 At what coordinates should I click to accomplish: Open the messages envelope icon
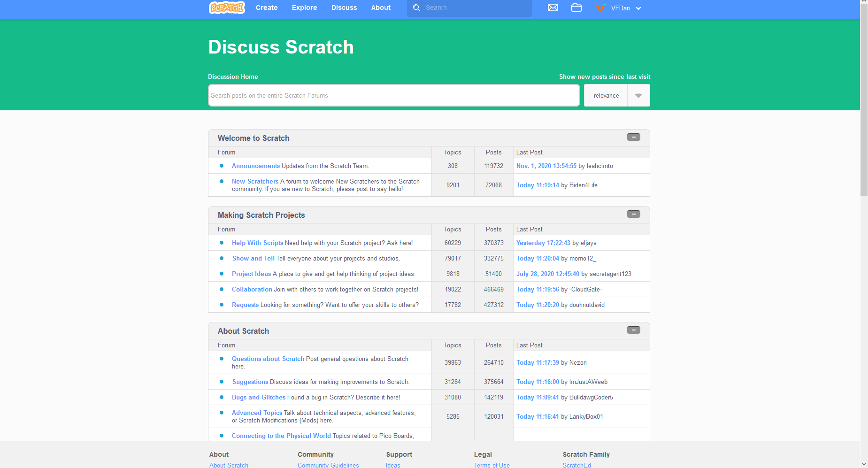553,7
